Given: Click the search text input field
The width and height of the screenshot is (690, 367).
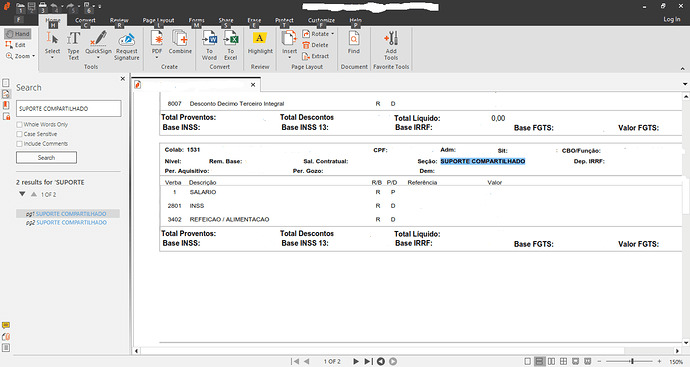Looking at the screenshot, I should point(69,108).
